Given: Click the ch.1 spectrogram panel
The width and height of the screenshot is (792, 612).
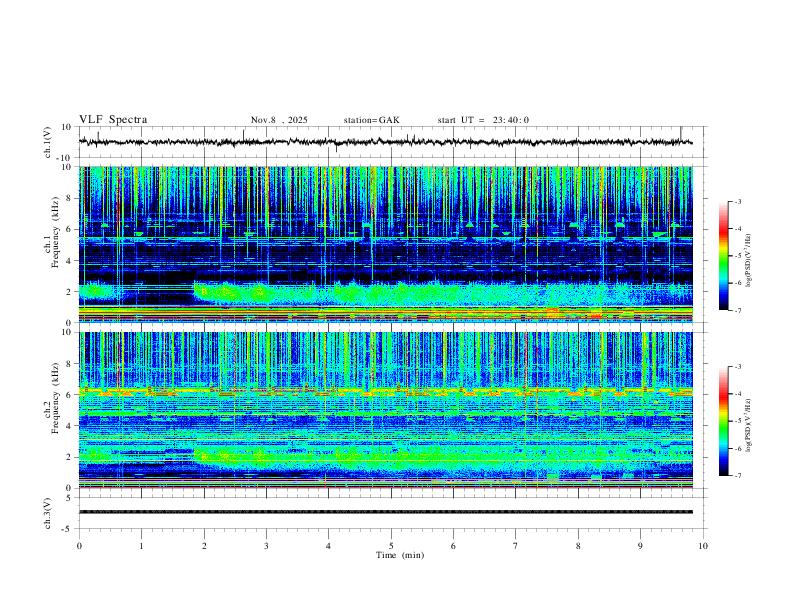Looking at the screenshot, I should 385,244.
